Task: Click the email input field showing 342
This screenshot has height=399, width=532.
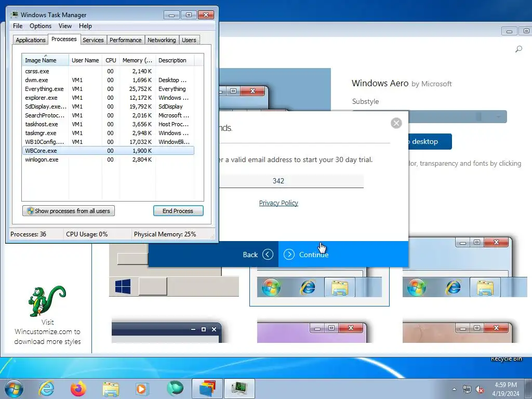Action: click(x=291, y=181)
